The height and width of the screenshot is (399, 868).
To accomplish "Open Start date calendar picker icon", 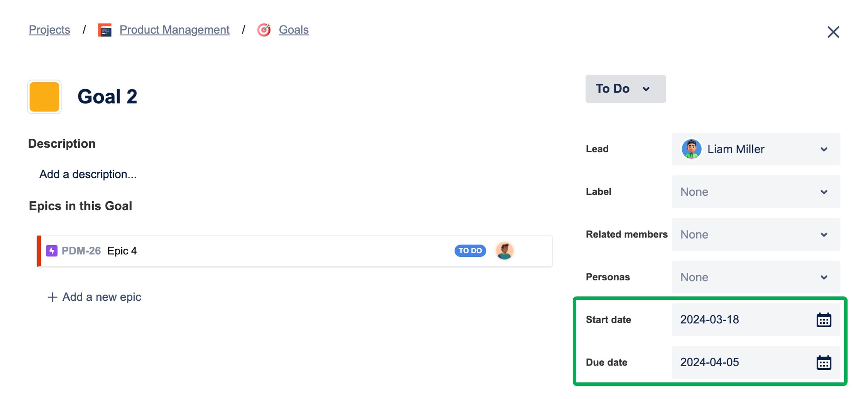I will point(824,320).
